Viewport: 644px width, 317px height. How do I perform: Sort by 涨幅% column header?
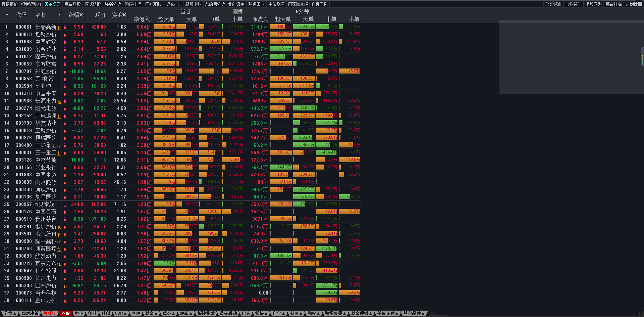pyautogui.click(x=76, y=15)
